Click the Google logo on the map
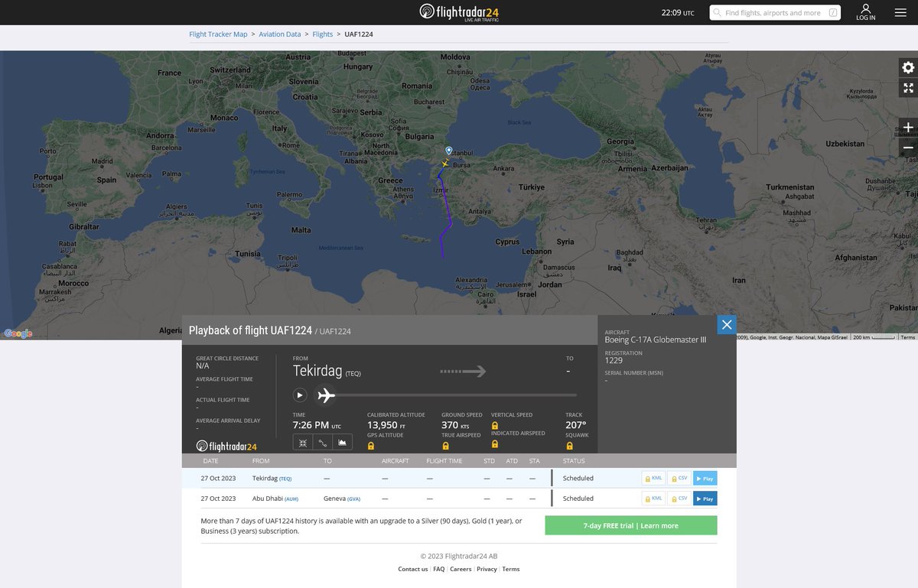 [x=18, y=333]
